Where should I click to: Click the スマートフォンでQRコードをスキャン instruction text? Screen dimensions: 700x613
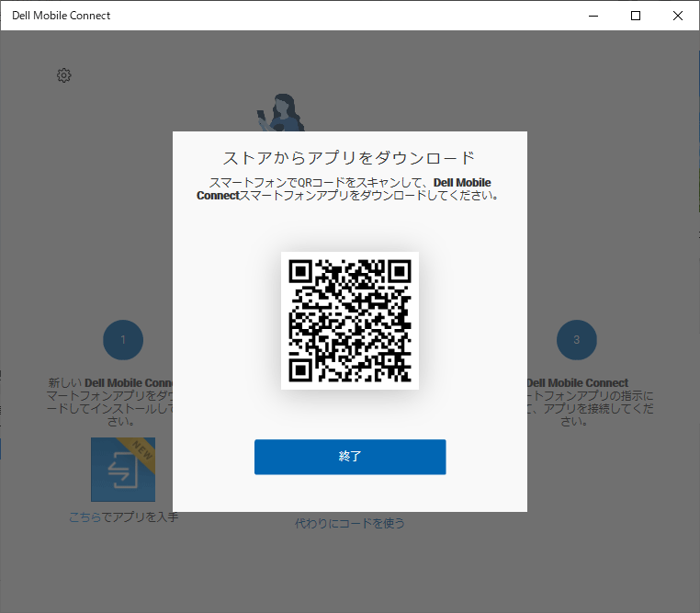point(348,188)
